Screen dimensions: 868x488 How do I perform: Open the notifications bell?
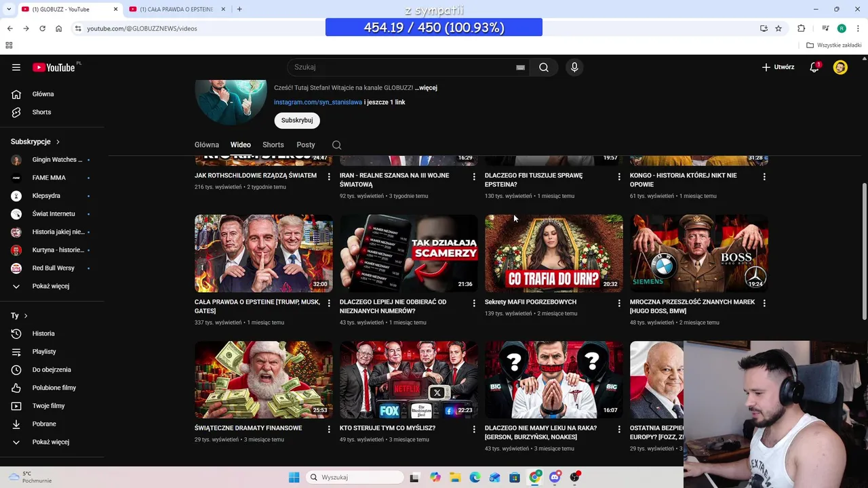(x=814, y=67)
